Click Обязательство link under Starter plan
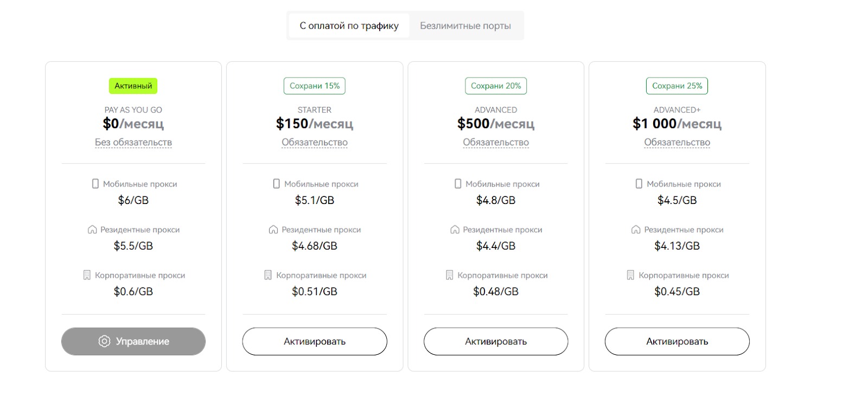This screenshot has height=408, width=868. pyautogui.click(x=315, y=142)
